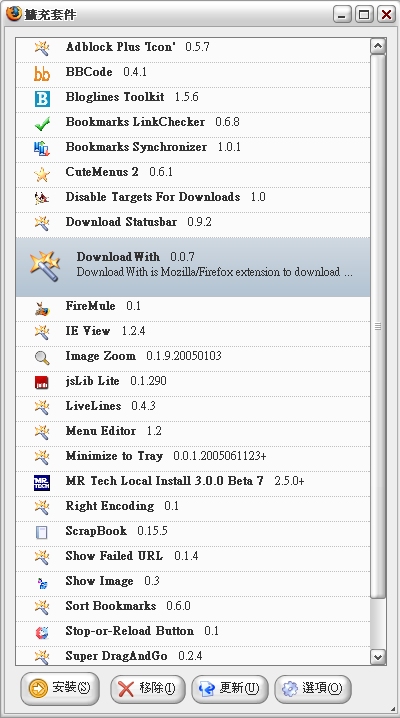Click the Minimize to Tray extension icon
This screenshot has height=718, width=400.
coord(42,457)
